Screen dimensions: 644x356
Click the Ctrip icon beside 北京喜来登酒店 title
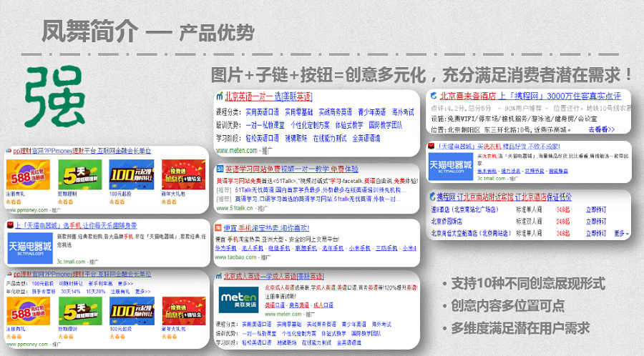(434, 96)
